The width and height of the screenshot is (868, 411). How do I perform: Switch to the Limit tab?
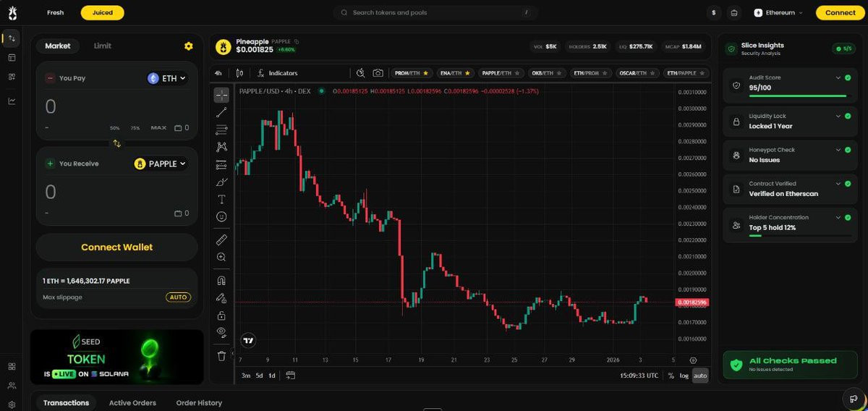[103, 46]
